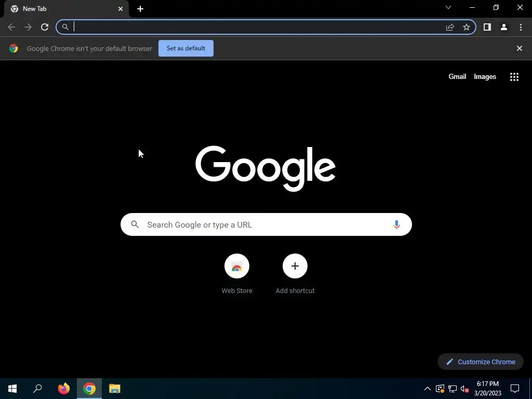The height and width of the screenshot is (399, 532).
Task: Launch Firefox from the taskbar
Action: 64,389
